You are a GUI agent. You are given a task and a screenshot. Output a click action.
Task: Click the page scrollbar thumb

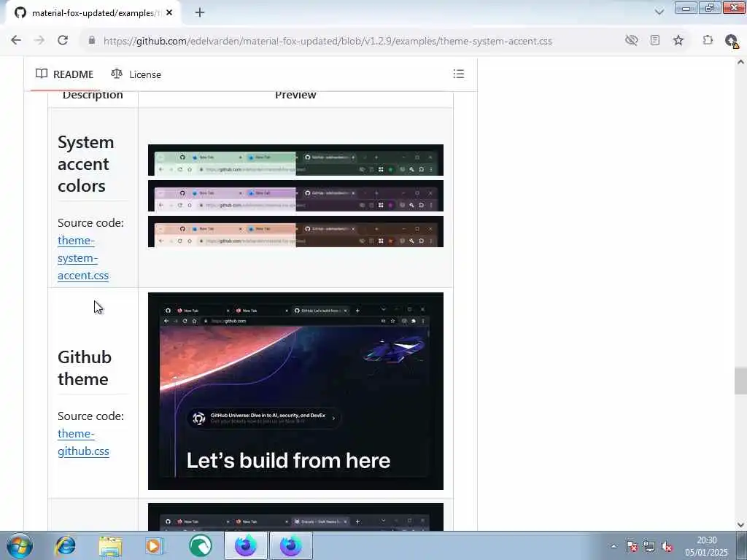[740, 381]
